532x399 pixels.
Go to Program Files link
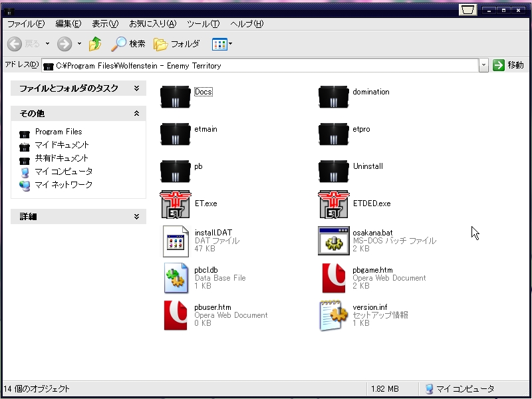59,132
